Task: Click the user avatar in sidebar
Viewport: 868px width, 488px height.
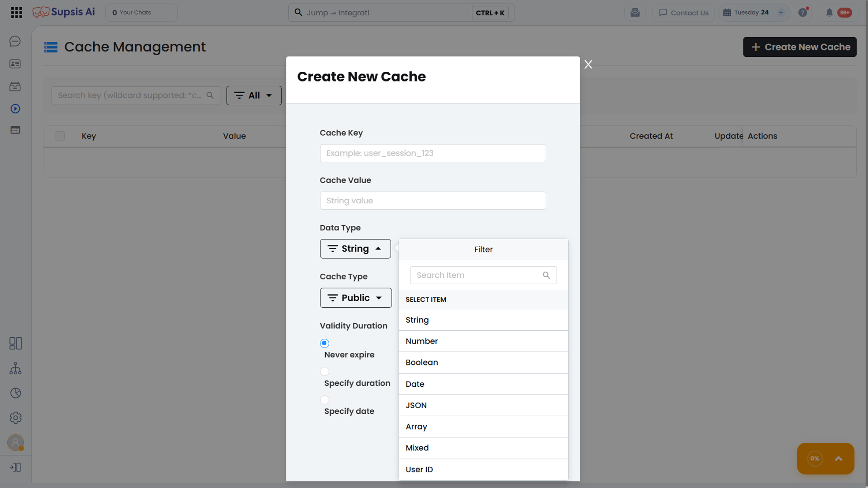Action: point(15,443)
